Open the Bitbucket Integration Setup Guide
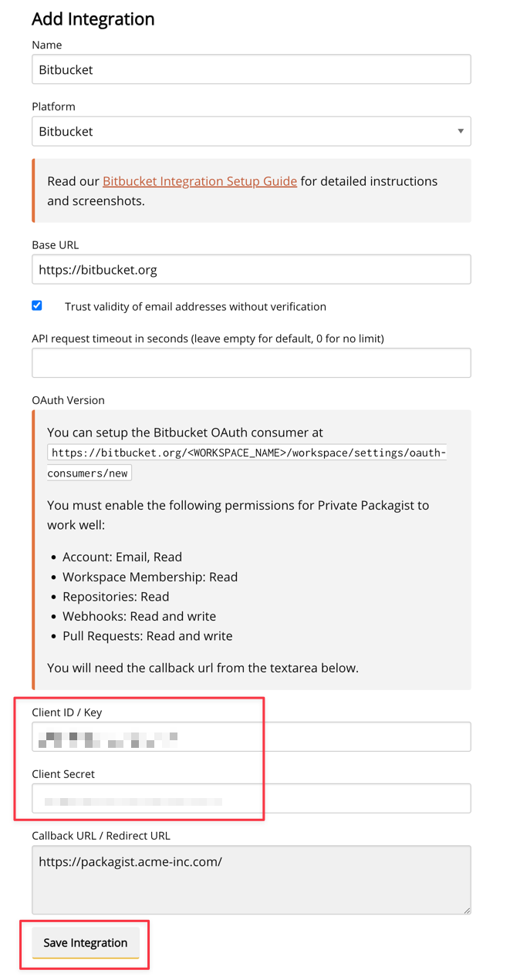The image size is (510, 980). (199, 180)
